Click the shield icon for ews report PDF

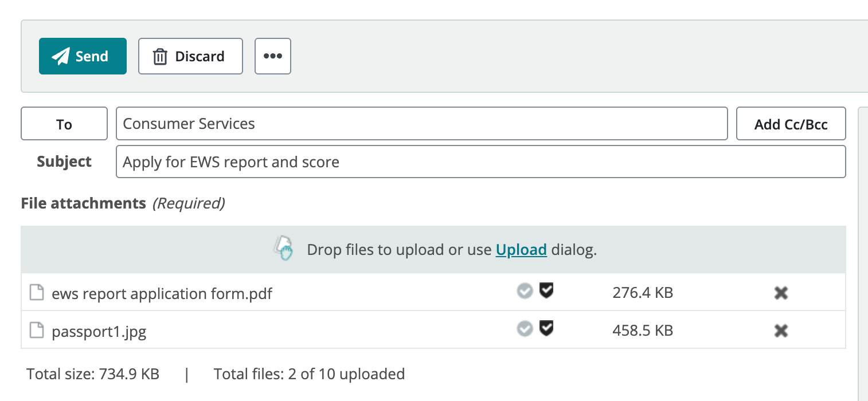(546, 291)
